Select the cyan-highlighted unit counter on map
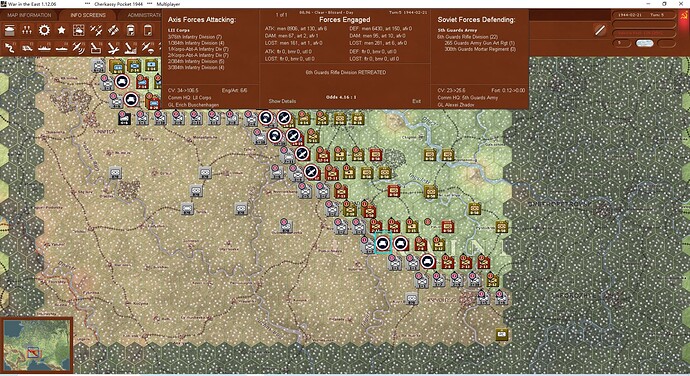This screenshot has width=690, height=376. 383,243
